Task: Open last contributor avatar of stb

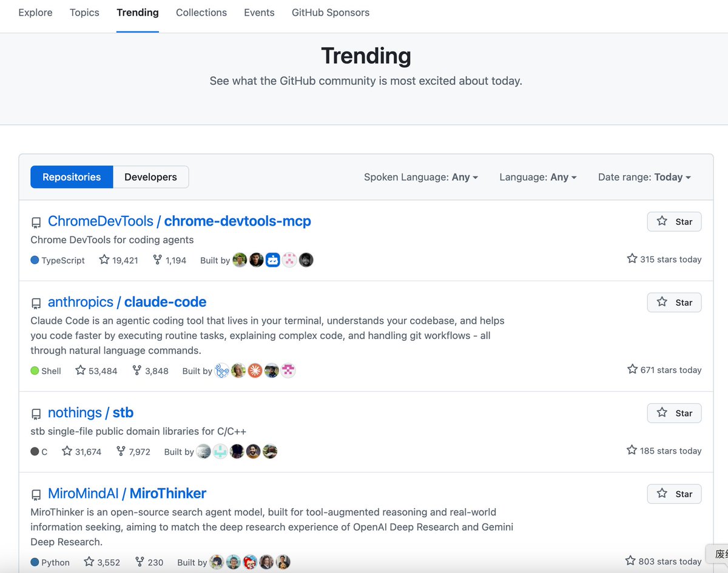Action: pyautogui.click(x=270, y=452)
